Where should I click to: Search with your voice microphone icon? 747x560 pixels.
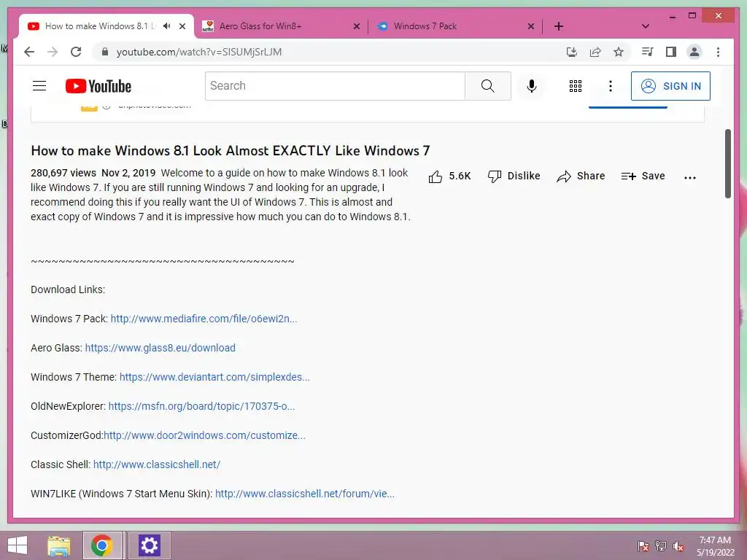point(532,86)
